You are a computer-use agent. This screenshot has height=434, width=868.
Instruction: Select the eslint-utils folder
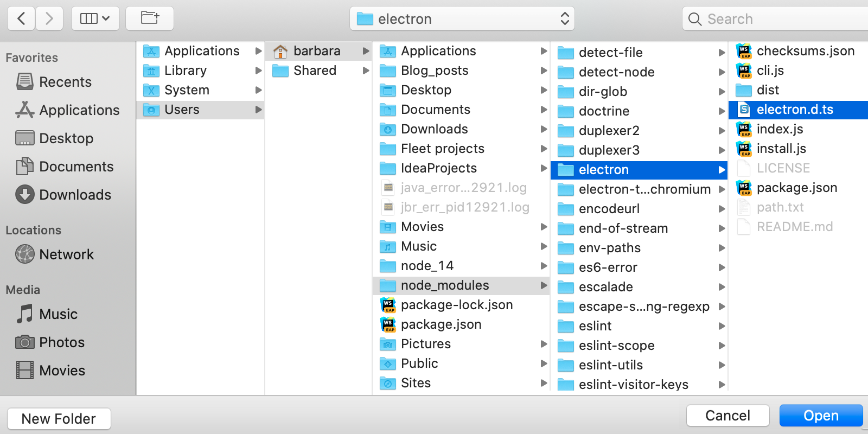[639, 365]
